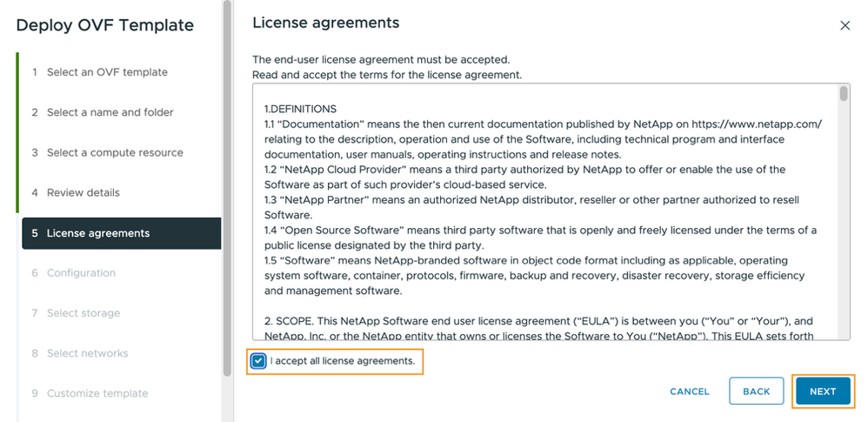Go to step 8 Select networks

coord(87,353)
